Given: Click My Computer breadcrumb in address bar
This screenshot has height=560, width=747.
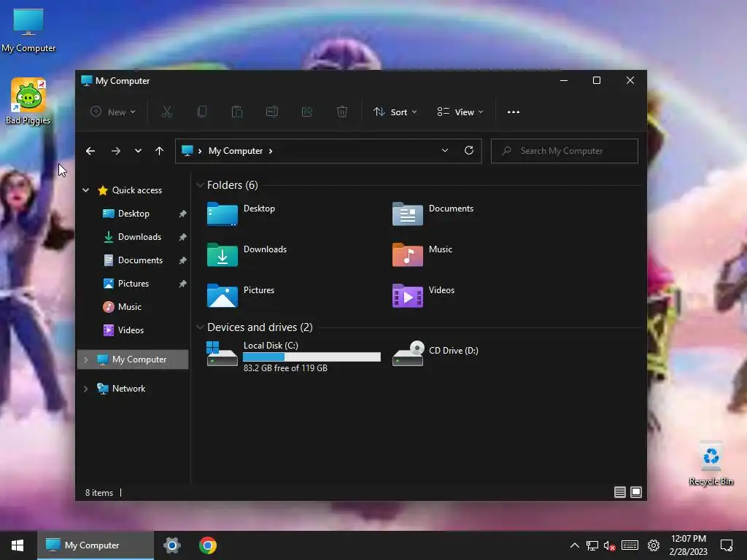Looking at the screenshot, I should tap(236, 151).
